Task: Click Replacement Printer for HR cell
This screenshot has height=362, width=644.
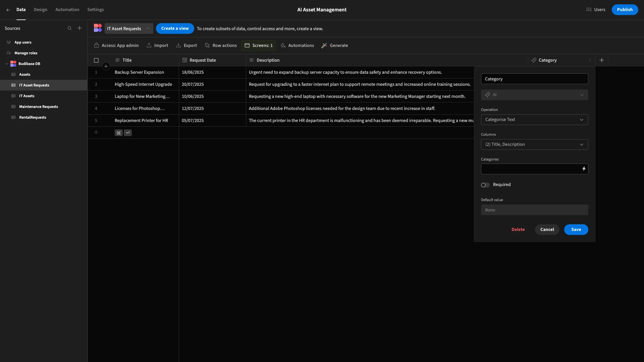Action: click(145, 121)
